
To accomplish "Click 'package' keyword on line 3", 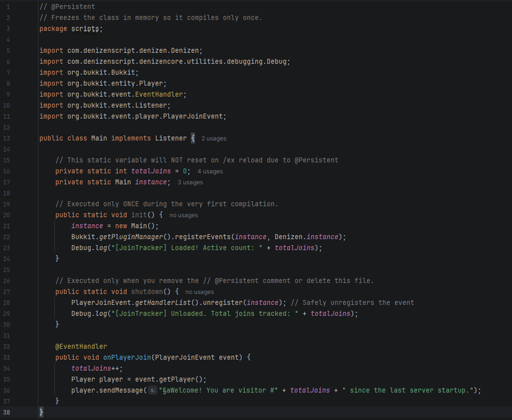I will (x=53, y=29).
